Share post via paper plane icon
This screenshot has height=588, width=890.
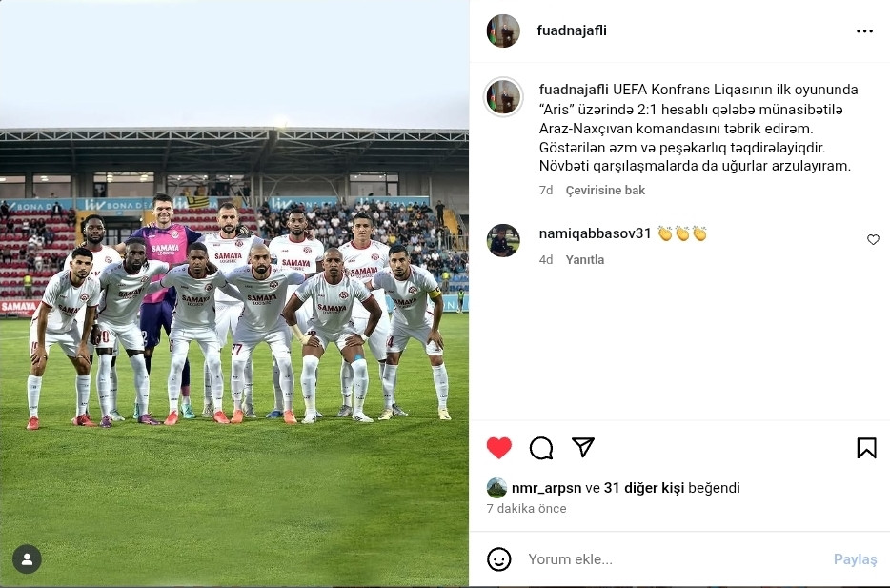click(x=583, y=447)
